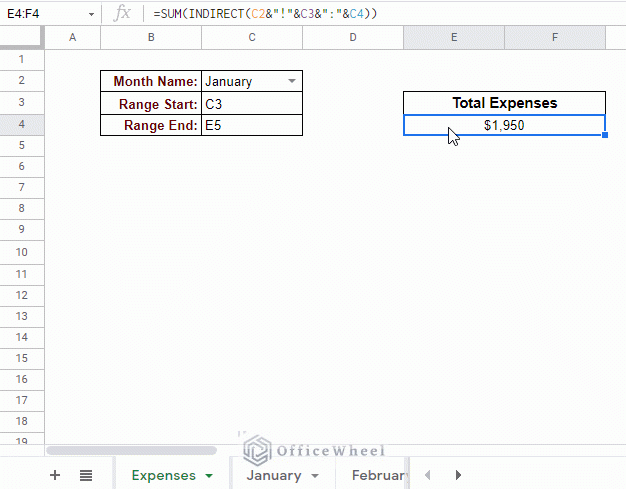Select column A header
The width and height of the screenshot is (626, 489).
pos(72,38)
